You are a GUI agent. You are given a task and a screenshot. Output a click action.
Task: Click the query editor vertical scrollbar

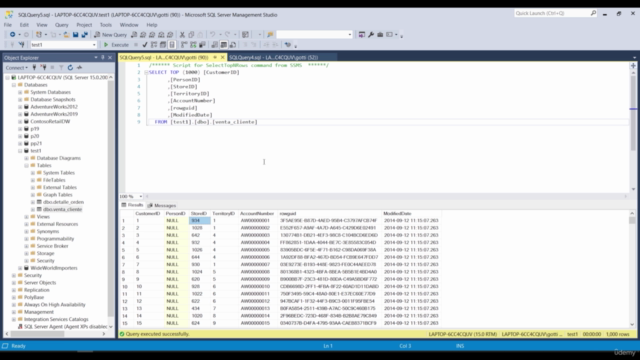[633, 131]
